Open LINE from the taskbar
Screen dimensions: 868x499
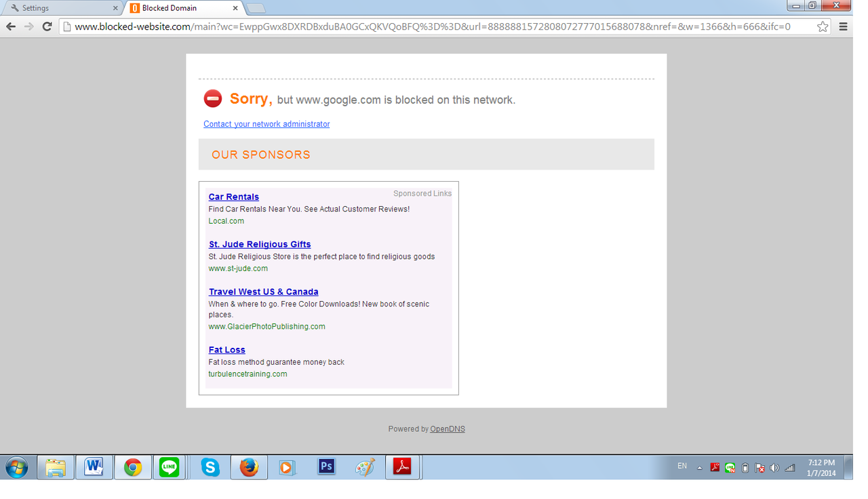coord(170,467)
